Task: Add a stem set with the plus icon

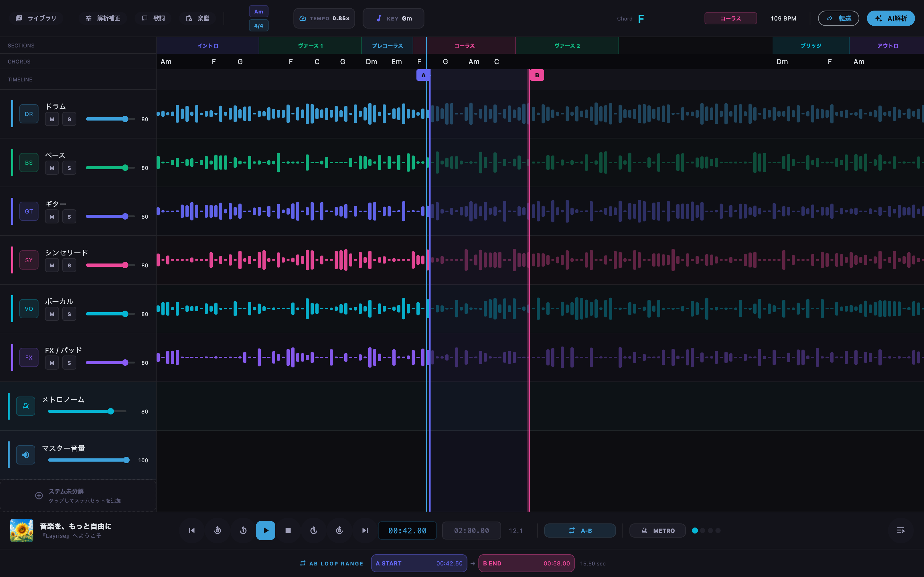Action: (39, 495)
